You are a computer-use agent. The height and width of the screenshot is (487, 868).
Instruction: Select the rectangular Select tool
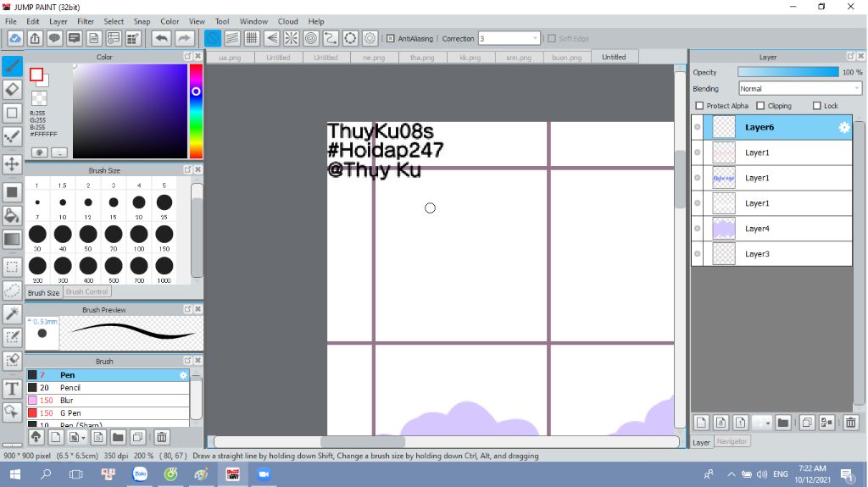coord(12,267)
